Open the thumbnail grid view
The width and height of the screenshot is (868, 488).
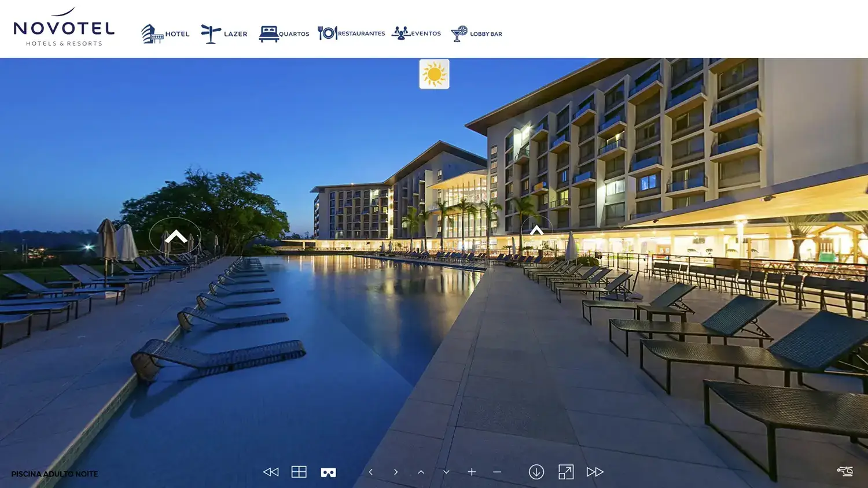[x=299, y=471]
